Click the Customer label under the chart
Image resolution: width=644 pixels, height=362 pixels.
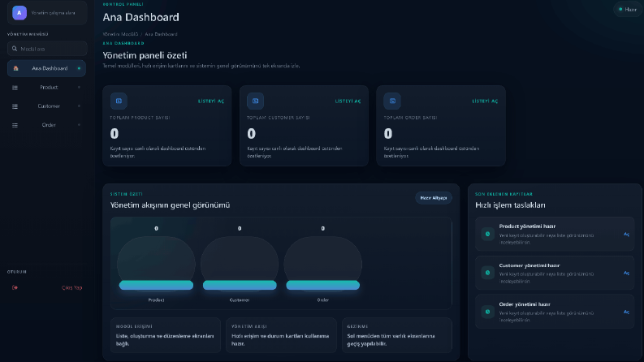click(x=240, y=300)
